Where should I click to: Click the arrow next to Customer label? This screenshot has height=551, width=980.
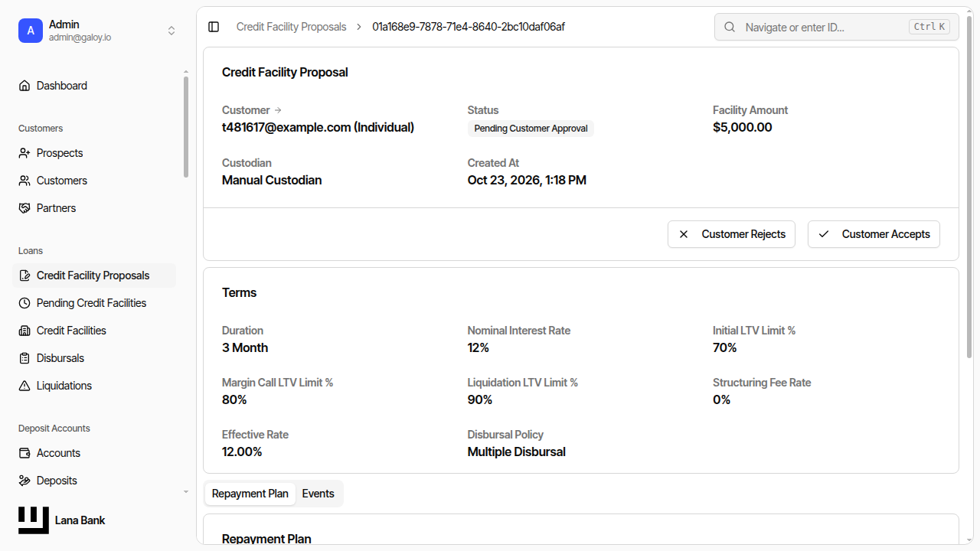pos(278,110)
